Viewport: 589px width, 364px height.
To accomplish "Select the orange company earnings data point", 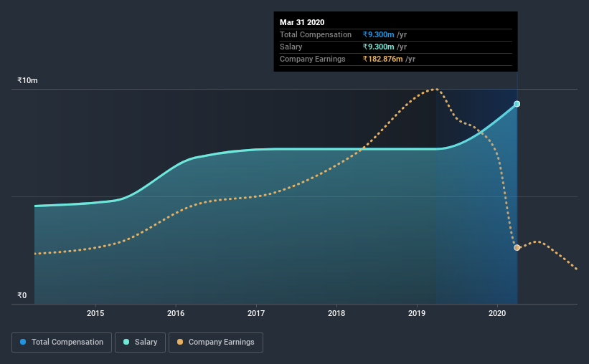I will tap(517, 248).
